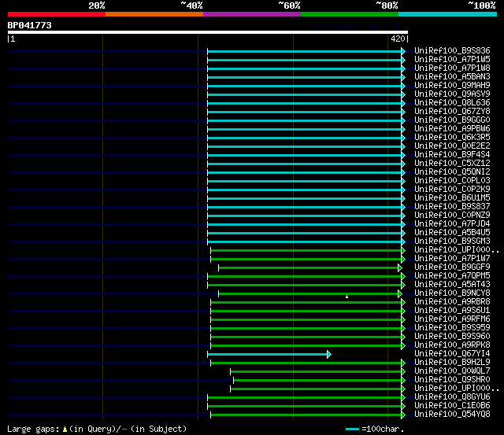Screen dimensions: 504x435
Task: Click the arrowhead of the UniRef100_B9GGF9 alignment
Action: (400, 267)
